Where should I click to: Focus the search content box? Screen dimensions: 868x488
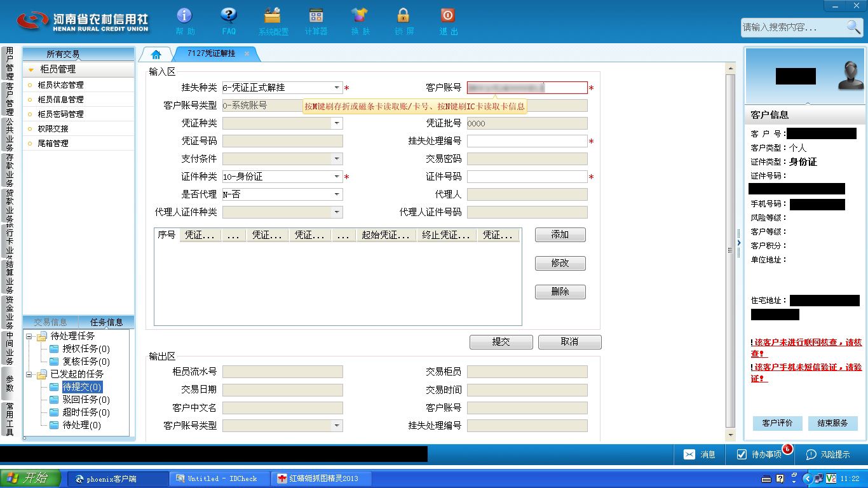tap(793, 27)
